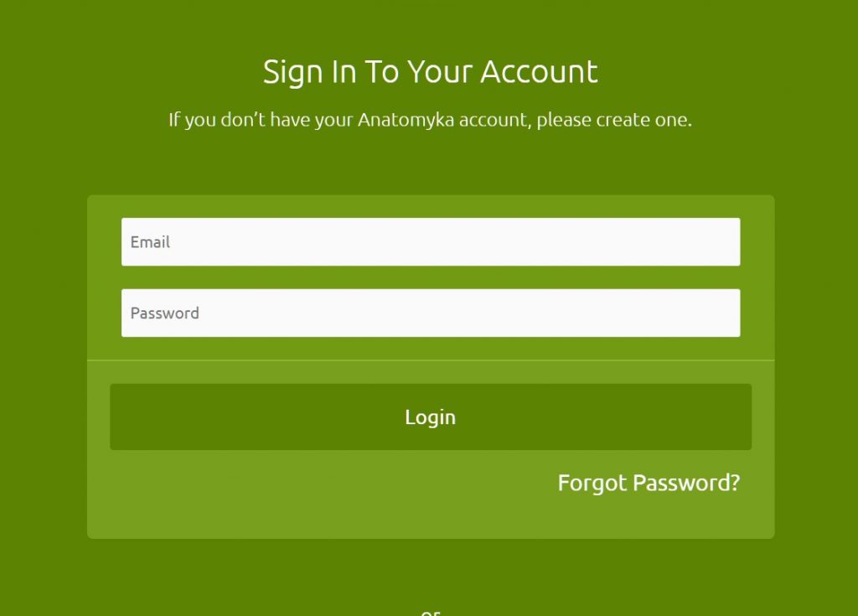Image resolution: width=858 pixels, height=616 pixels.
Task: Click the 'or' separator text below form
Action: pos(431,613)
